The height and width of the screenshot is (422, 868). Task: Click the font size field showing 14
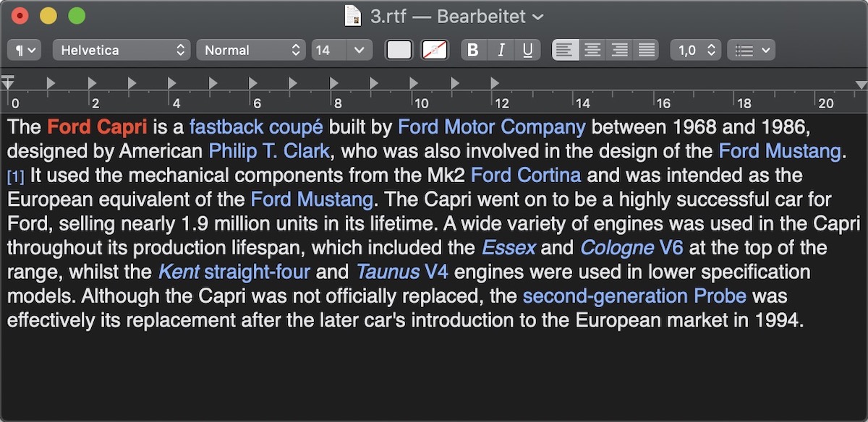pos(330,50)
